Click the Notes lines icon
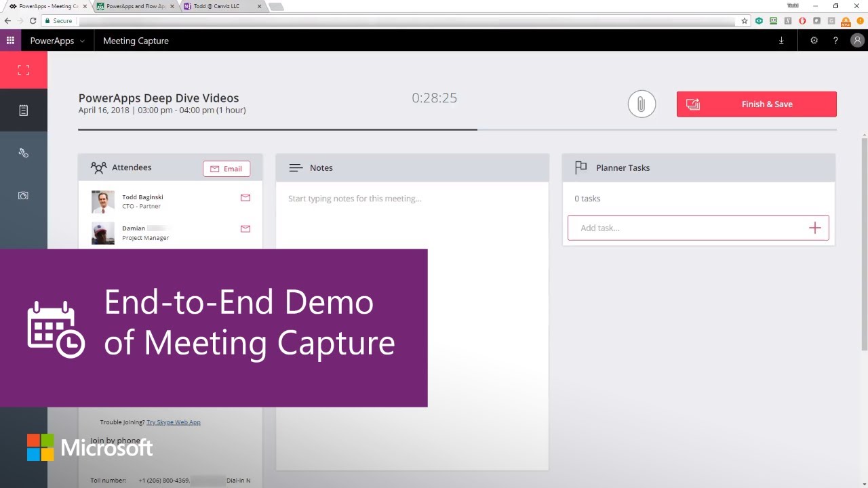This screenshot has width=868, height=488. click(x=296, y=168)
